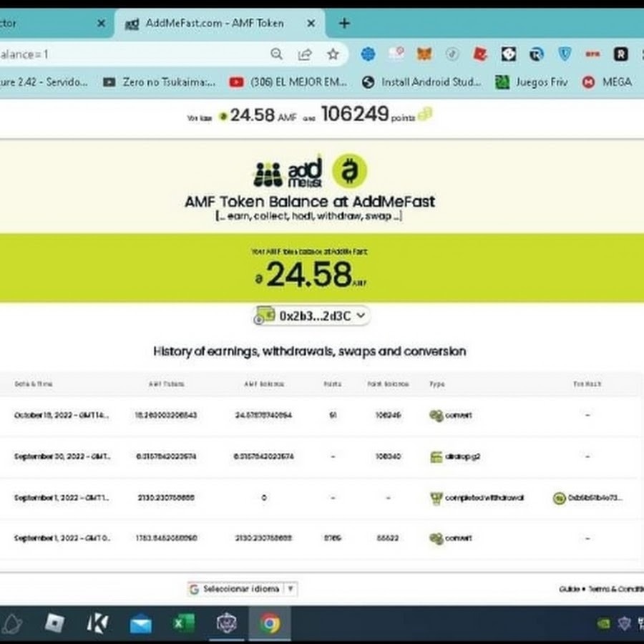Open the K app on the taskbar

click(98, 623)
